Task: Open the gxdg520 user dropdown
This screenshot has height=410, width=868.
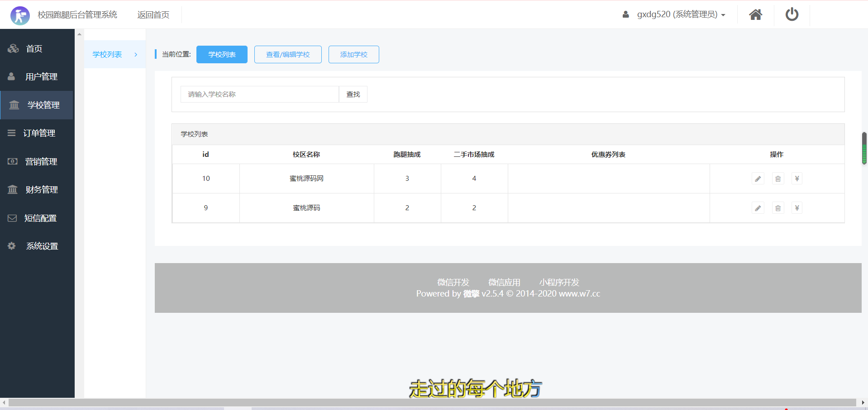Action: click(x=676, y=14)
